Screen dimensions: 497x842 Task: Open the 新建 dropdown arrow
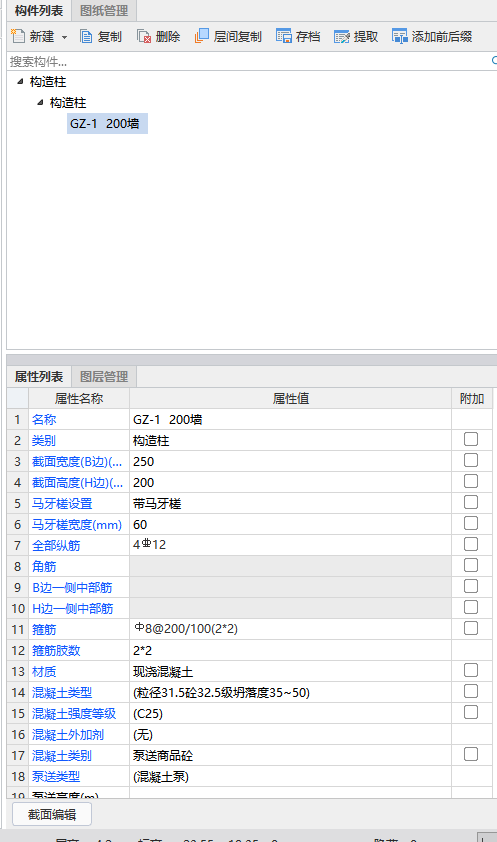pyautogui.click(x=64, y=37)
